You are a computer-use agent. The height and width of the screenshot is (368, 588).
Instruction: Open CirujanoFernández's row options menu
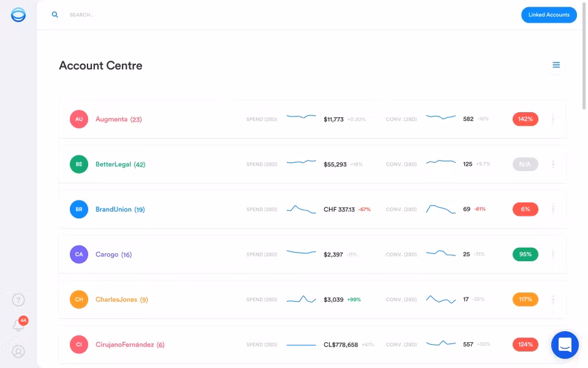(553, 344)
